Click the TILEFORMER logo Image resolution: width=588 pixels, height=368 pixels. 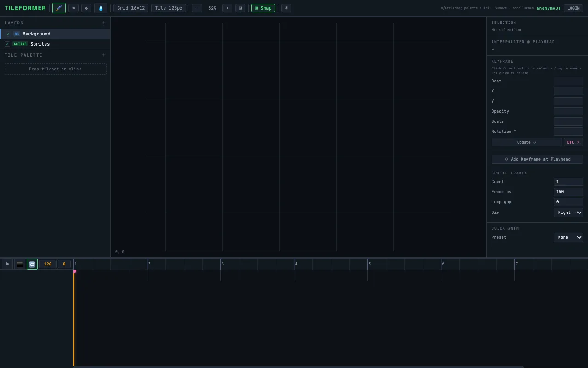pyautogui.click(x=25, y=8)
